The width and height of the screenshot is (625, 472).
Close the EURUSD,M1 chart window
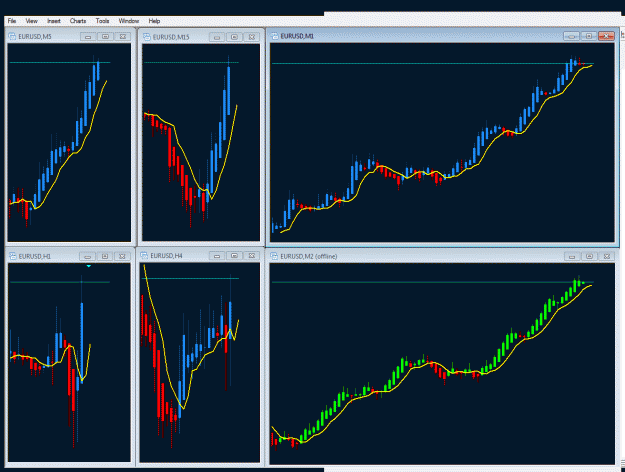[x=606, y=36]
